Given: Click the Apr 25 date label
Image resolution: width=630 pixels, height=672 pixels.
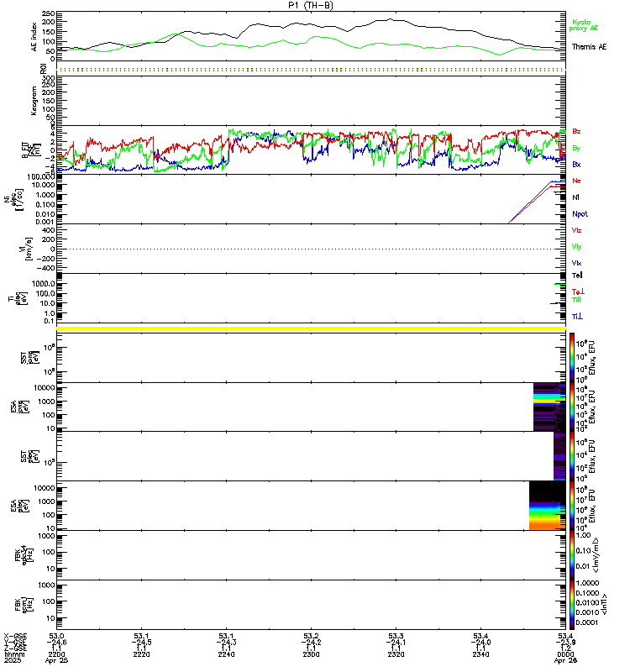Looking at the screenshot, I should pyautogui.click(x=56, y=660).
